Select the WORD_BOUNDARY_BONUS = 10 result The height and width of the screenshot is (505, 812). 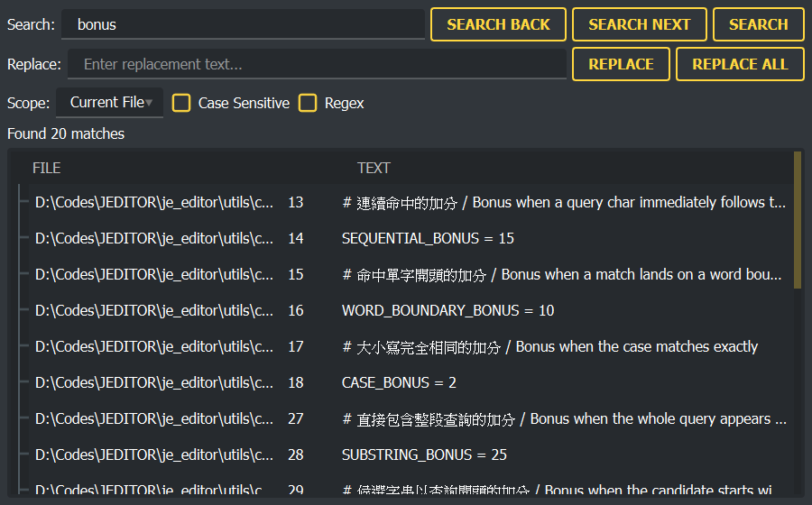point(411,310)
